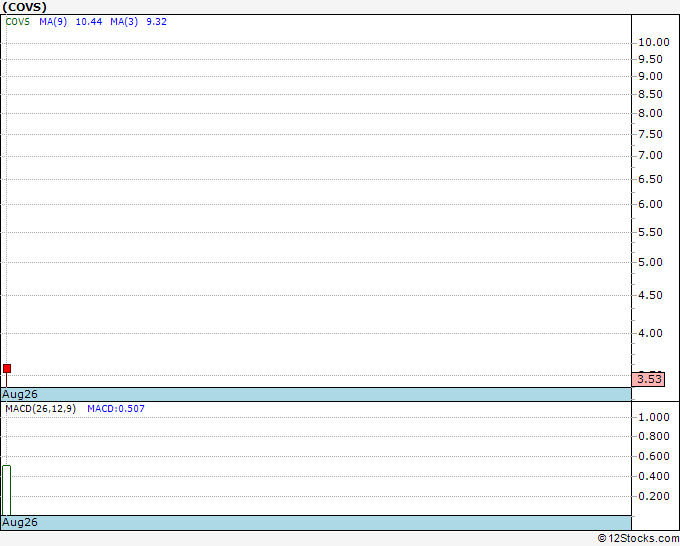Click the (COVS) chart title
This screenshot has width=680, height=546.
24,7
